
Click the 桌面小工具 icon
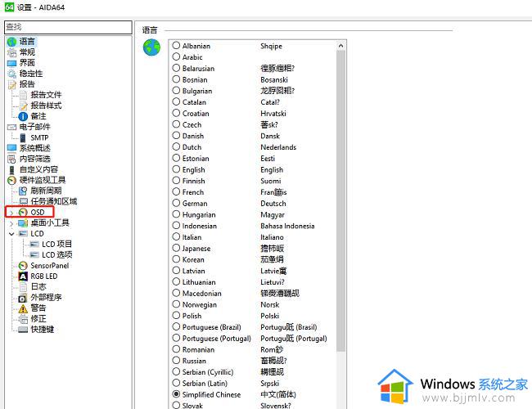tap(23, 222)
